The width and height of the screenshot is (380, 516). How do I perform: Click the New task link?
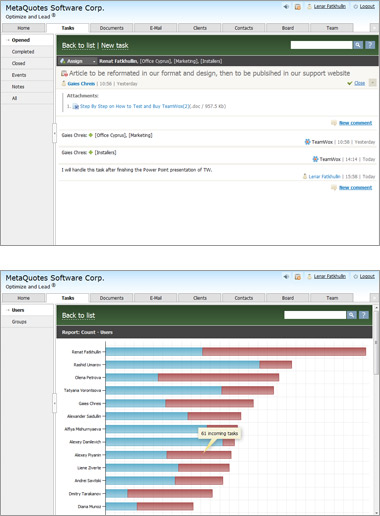point(115,46)
